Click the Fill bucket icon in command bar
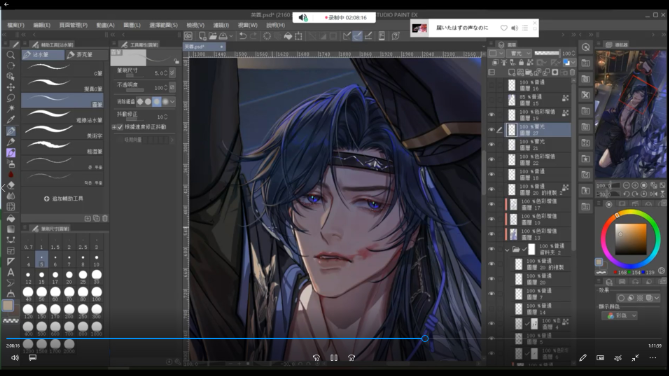The width and height of the screenshot is (669, 376). pos(288,36)
